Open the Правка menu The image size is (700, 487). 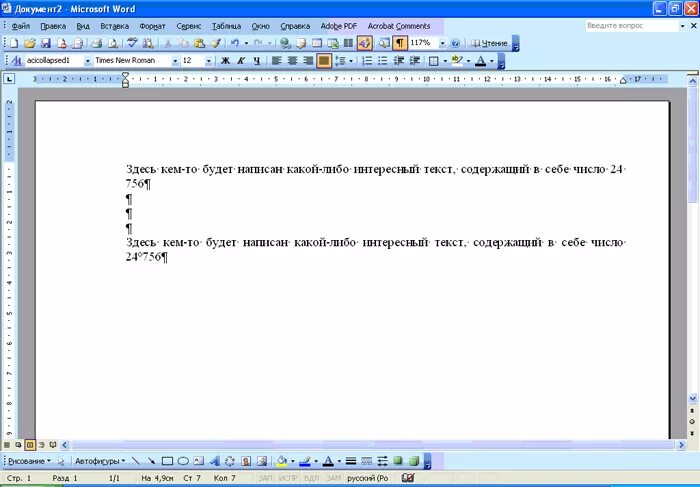[x=53, y=26]
